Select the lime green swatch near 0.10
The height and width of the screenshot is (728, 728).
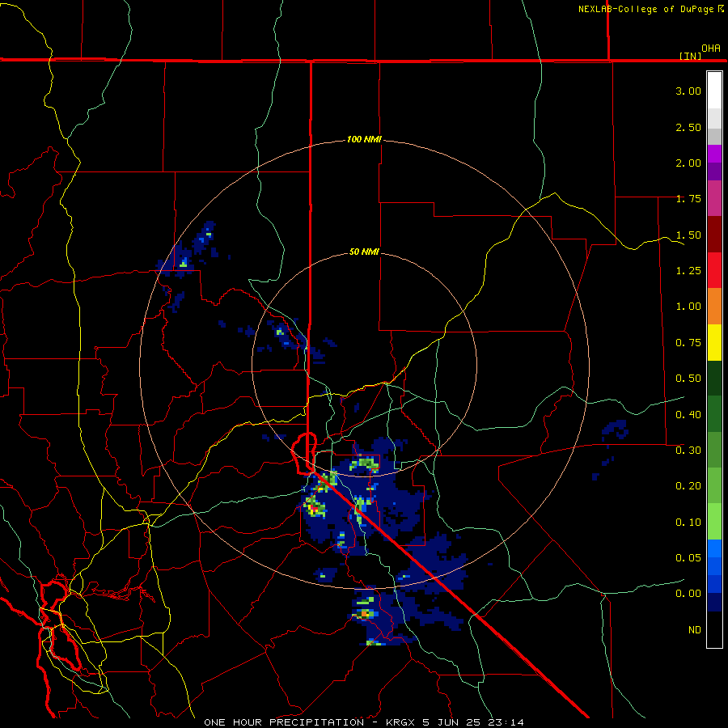coord(714,522)
